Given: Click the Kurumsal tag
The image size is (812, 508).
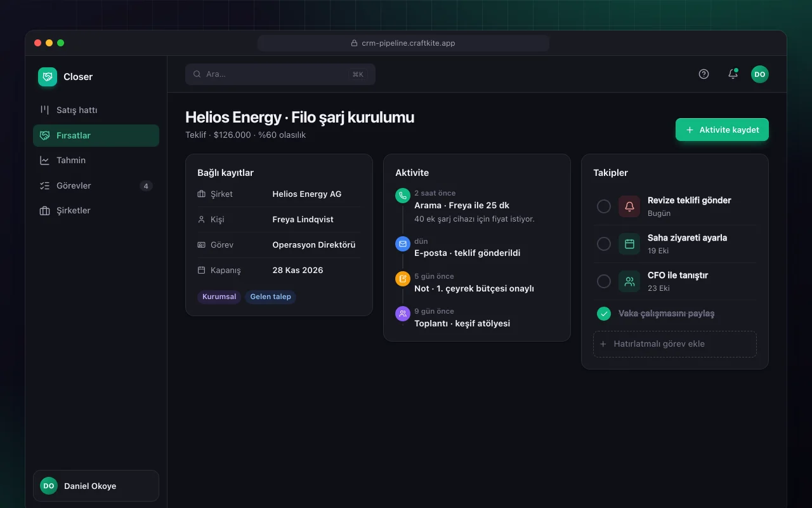Looking at the screenshot, I should [219, 297].
